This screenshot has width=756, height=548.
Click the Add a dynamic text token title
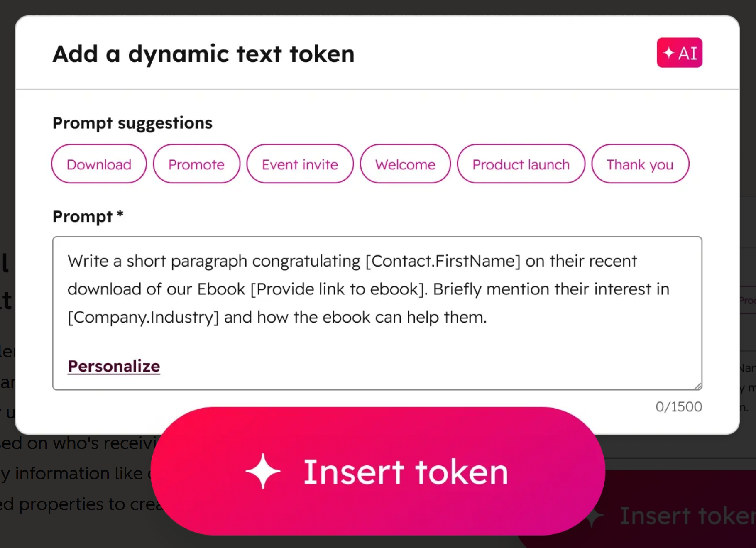click(x=203, y=54)
